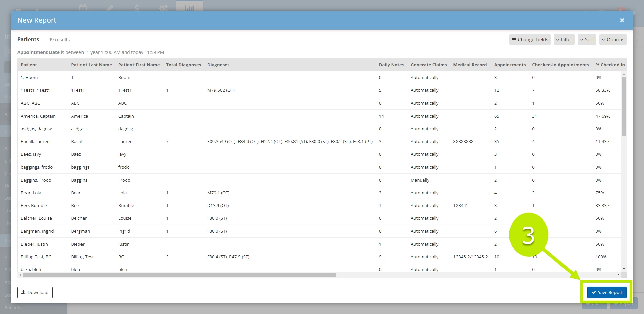Screen dimensions: 644x314
Task: Select patient row America, Captain
Action: click(319, 116)
